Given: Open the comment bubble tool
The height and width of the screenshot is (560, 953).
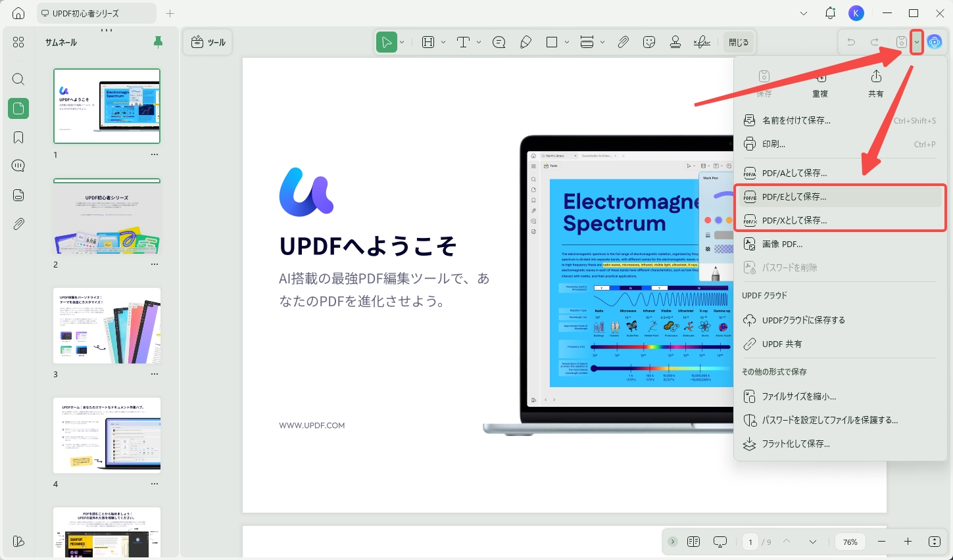Looking at the screenshot, I should click(x=499, y=41).
